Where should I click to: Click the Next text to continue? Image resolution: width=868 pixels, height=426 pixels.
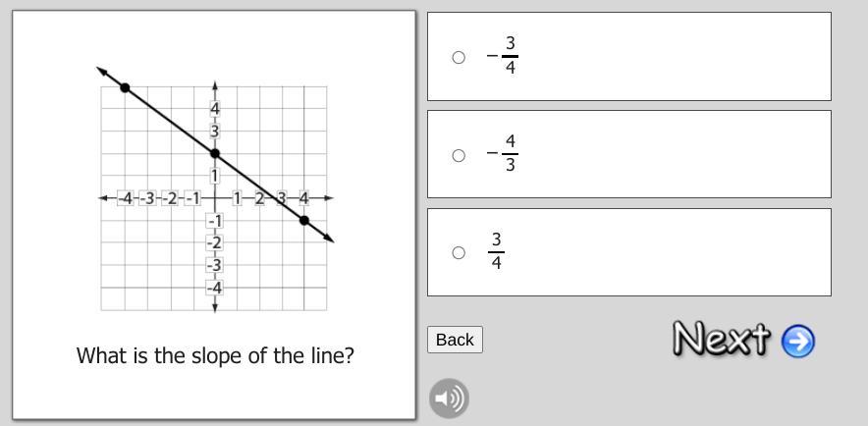pyautogui.click(x=722, y=339)
